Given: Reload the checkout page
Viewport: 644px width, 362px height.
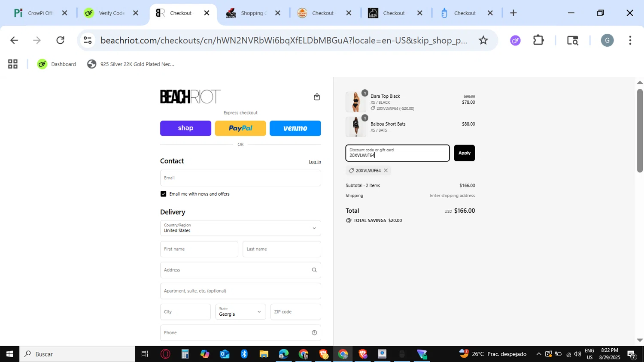Looking at the screenshot, I should tap(61, 40).
